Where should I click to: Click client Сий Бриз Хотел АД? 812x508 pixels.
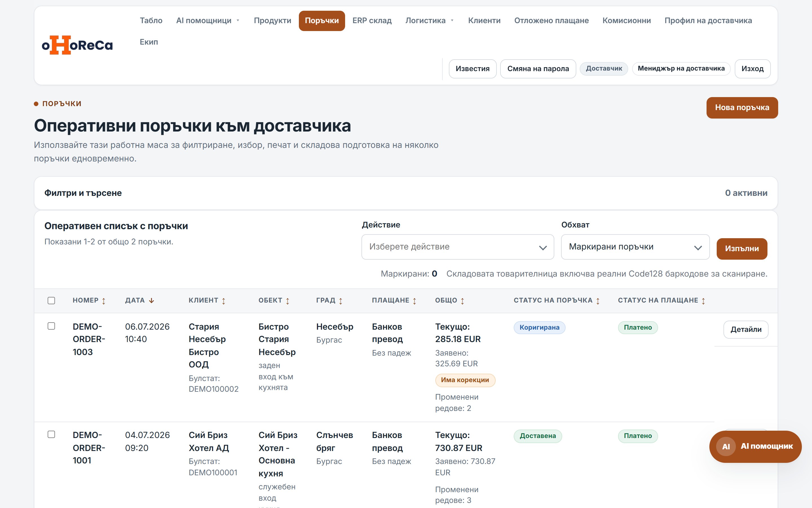pos(209,441)
